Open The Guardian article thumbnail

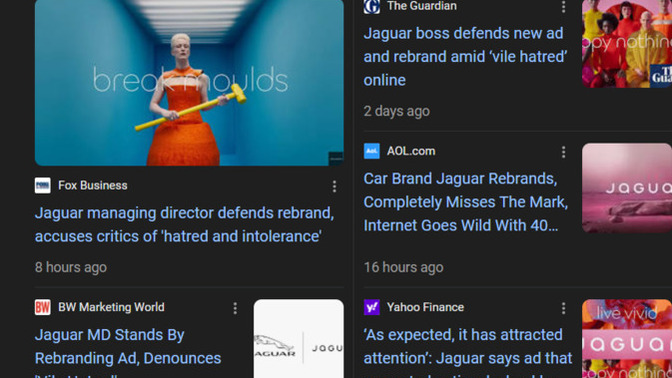(x=627, y=43)
